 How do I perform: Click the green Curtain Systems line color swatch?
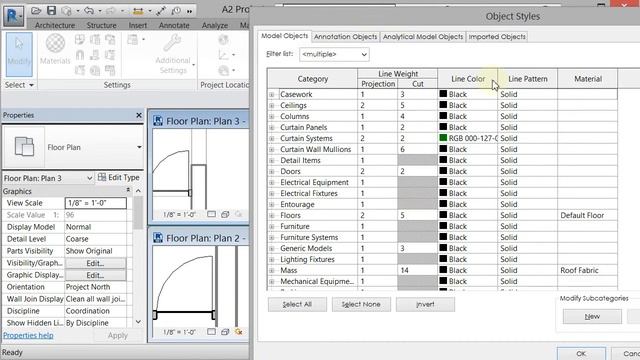(x=443, y=138)
